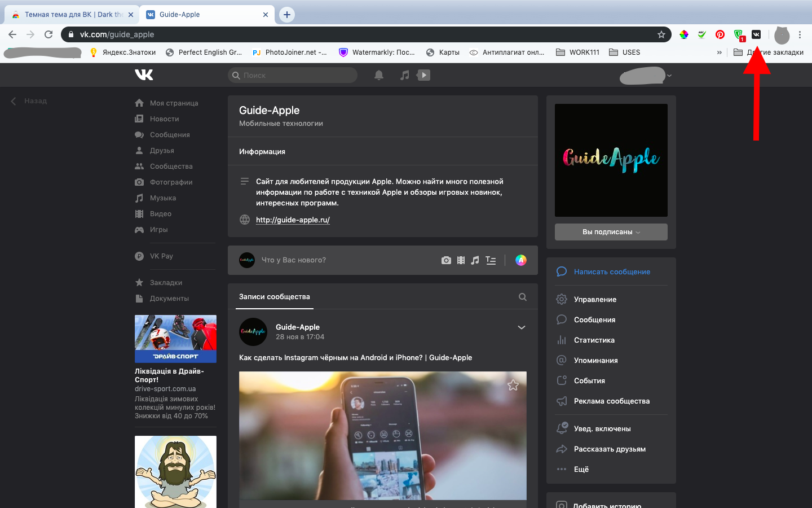Show hidden bookmarks with double chevron

(719, 52)
